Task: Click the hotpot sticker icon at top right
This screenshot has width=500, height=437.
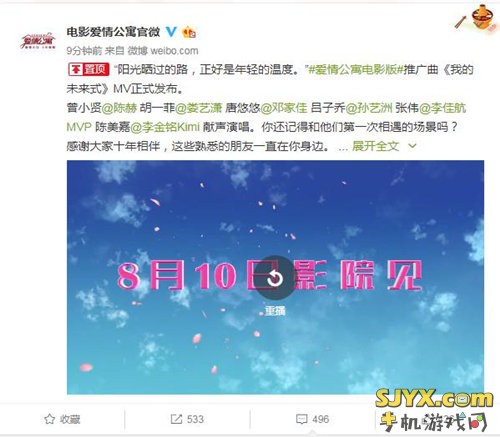Action: pos(483,16)
